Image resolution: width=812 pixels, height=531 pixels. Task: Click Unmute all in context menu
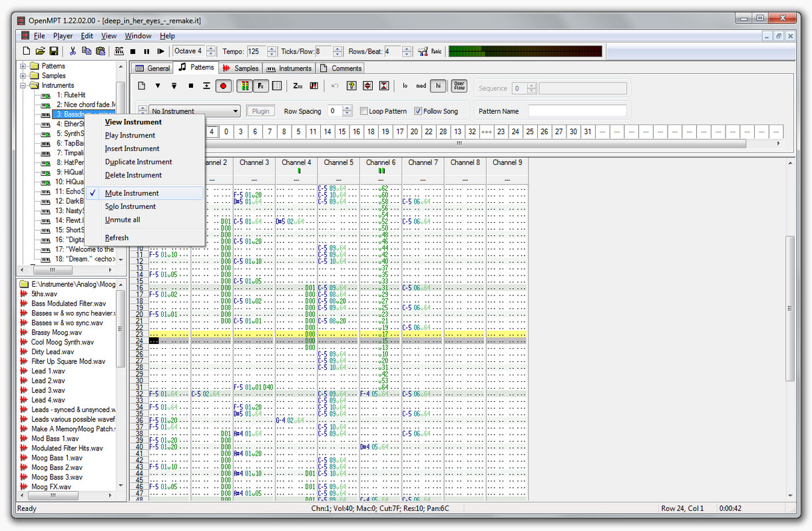(x=144, y=220)
